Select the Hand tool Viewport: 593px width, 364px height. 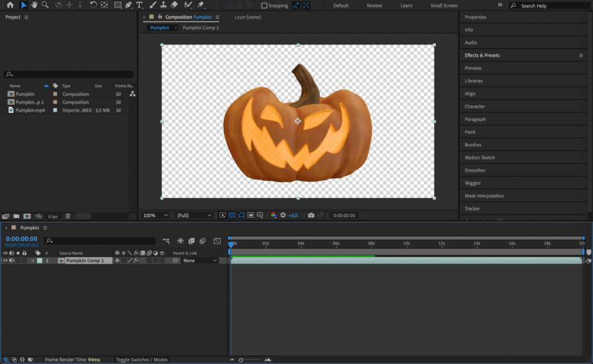point(34,5)
